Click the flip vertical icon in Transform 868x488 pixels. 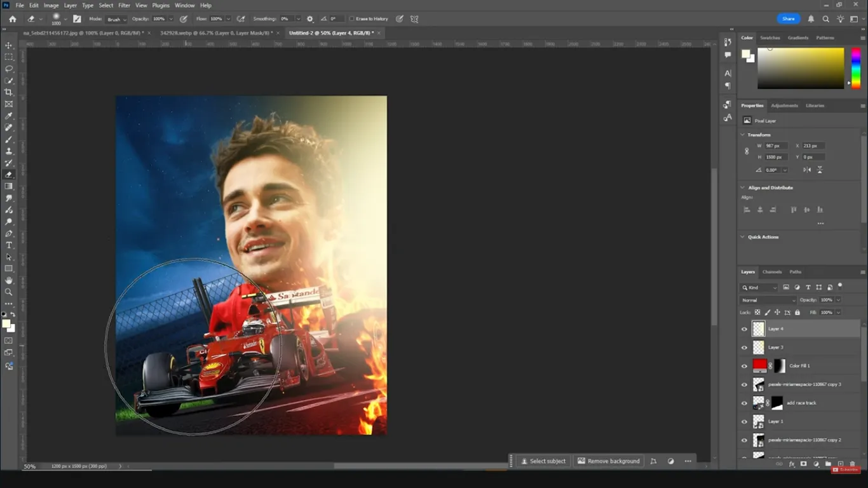(x=820, y=170)
